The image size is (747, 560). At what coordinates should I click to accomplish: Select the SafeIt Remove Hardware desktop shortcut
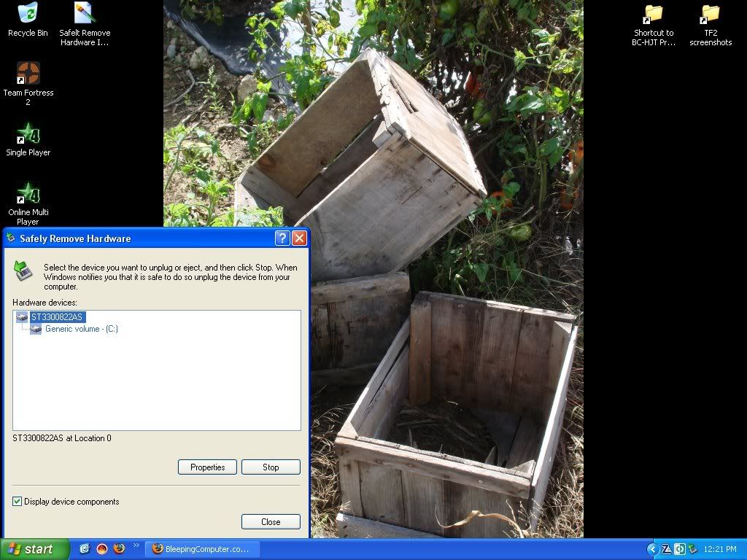pos(85,24)
